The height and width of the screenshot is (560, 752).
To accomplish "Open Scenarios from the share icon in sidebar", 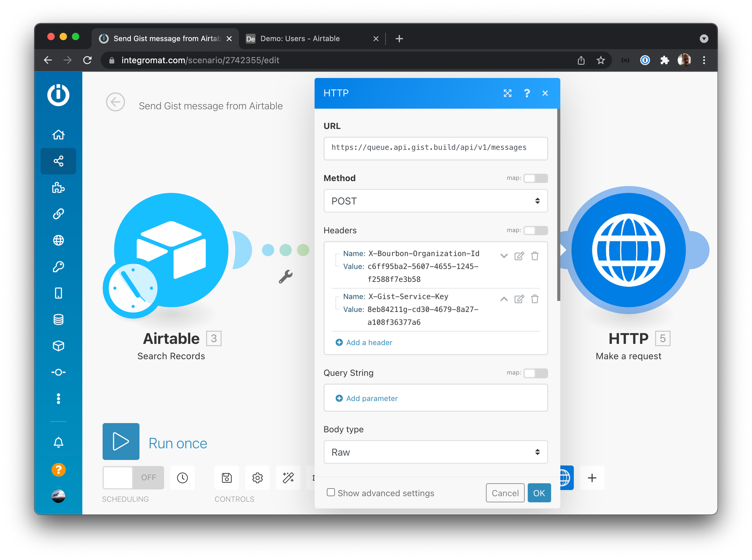I will [58, 161].
